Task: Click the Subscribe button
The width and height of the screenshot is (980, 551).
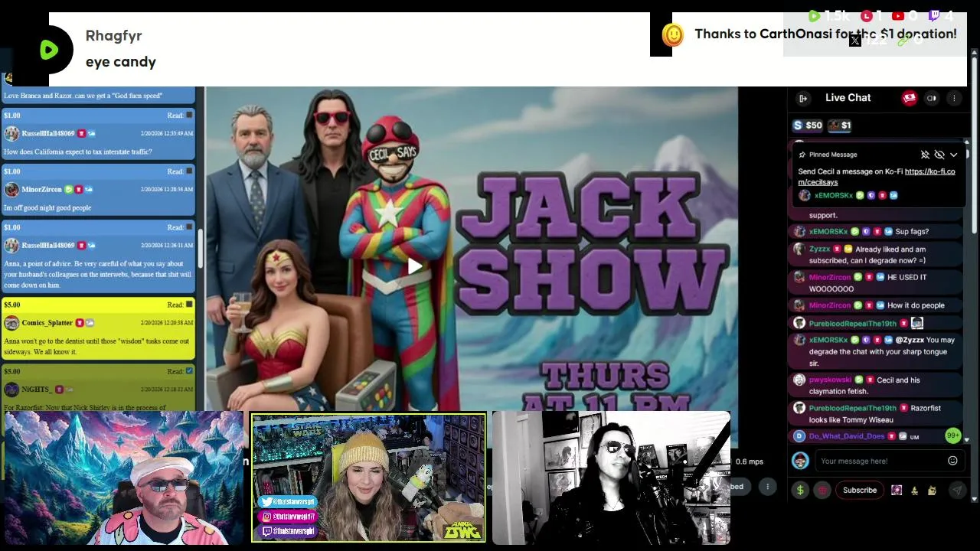Action: [x=860, y=491]
